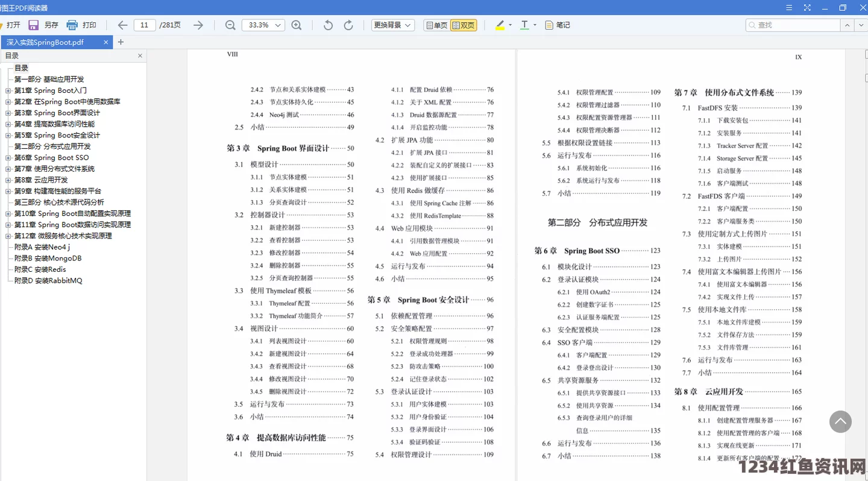Image resolution: width=868 pixels, height=481 pixels.
Task: Expand 第10章 Spring Boot自动配置实现原理 node
Action: pyautogui.click(x=8, y=213)
